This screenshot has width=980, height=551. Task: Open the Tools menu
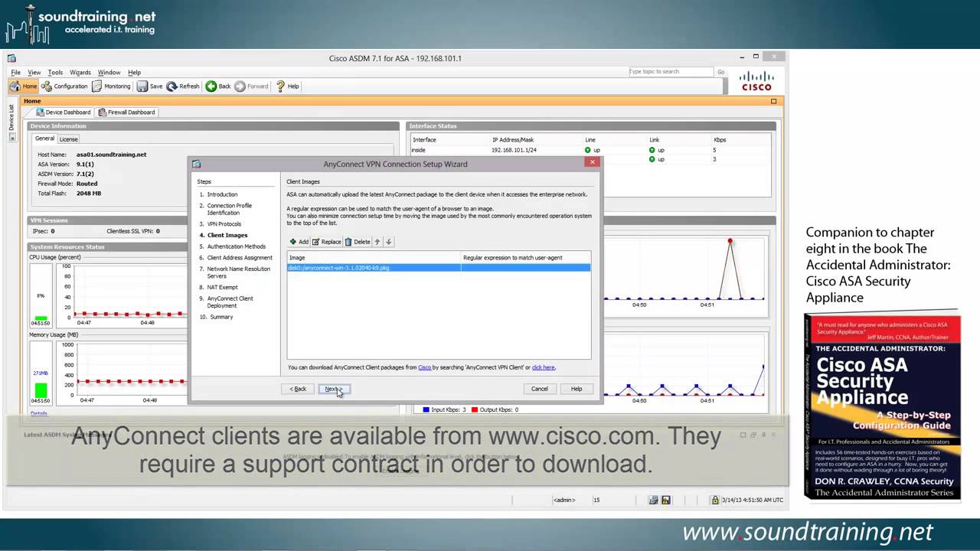(x=55, y=73)
